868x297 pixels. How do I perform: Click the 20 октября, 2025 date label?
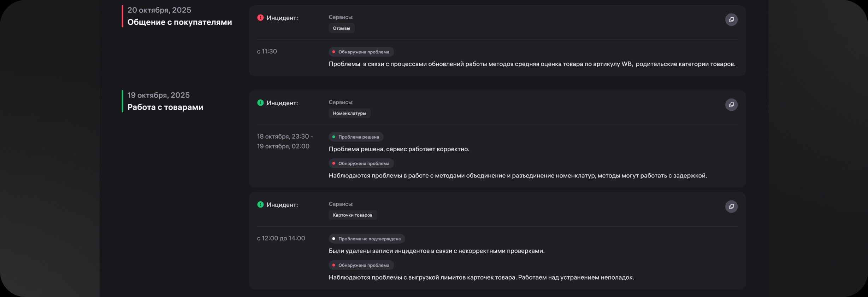(159, 10)
